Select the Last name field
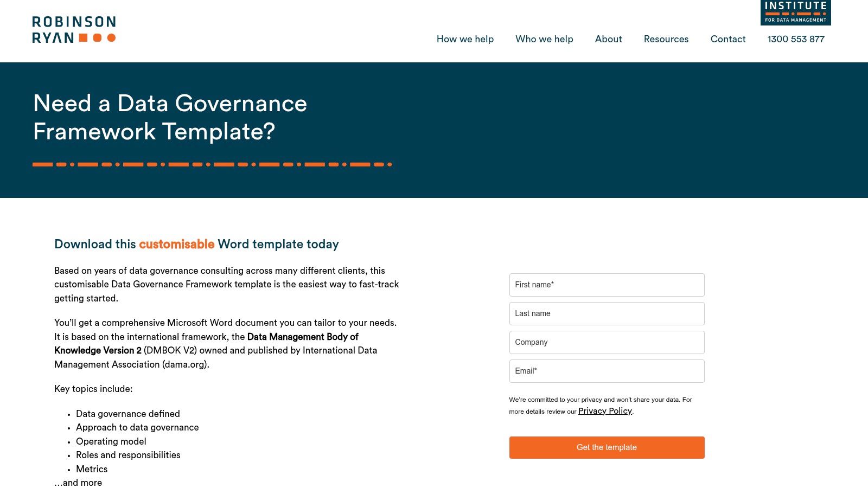Image resolution: width=868 pixels, height=488 pixels. [x=607, y=313]
